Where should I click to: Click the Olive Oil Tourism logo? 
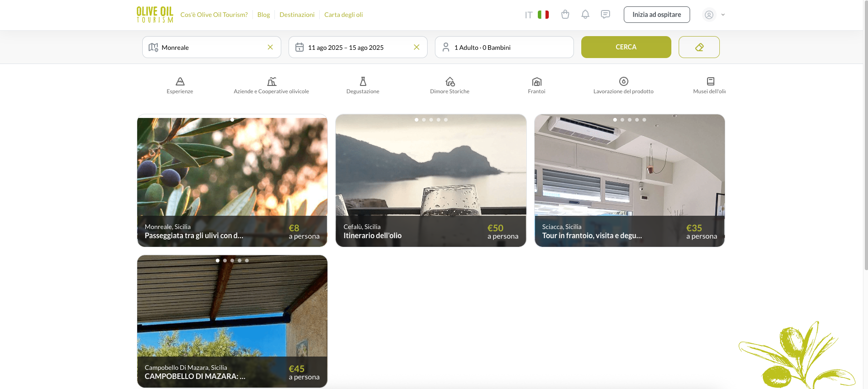pyautogui.click(x=155, y=15)
